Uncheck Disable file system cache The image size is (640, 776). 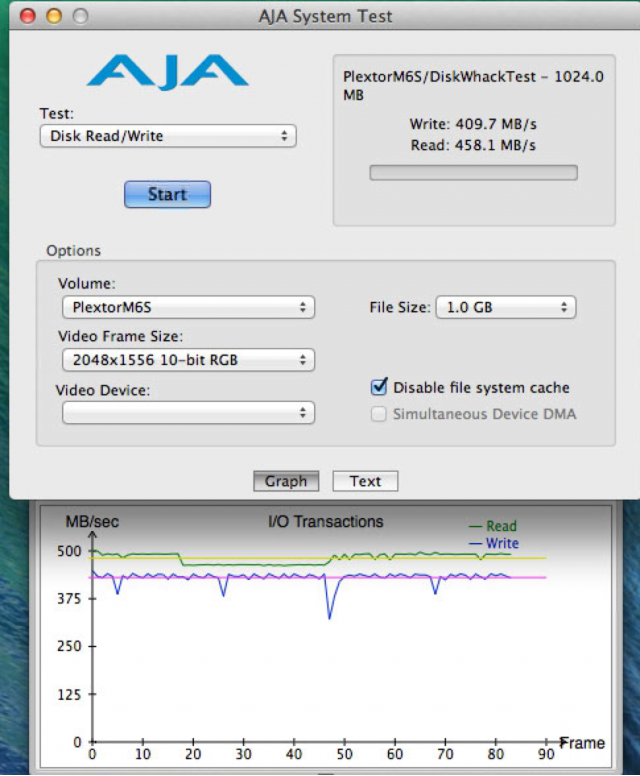(x=379, y=387)
